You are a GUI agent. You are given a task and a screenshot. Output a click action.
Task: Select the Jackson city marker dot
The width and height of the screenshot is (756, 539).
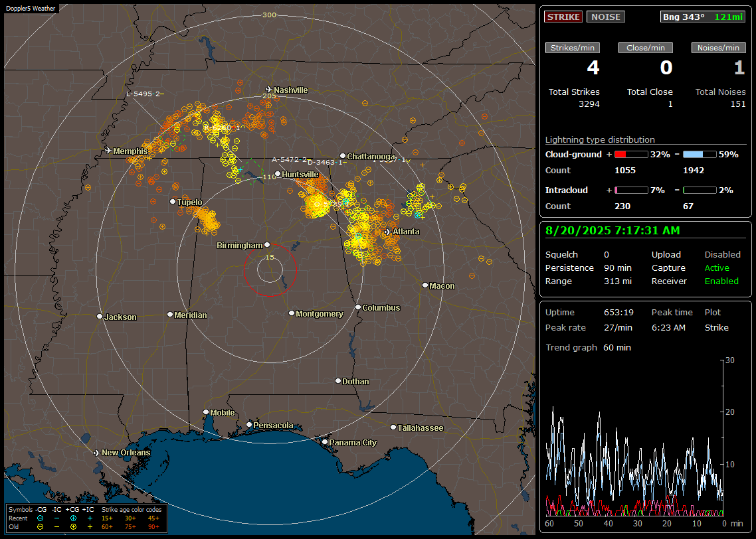[x=100, y=317]
